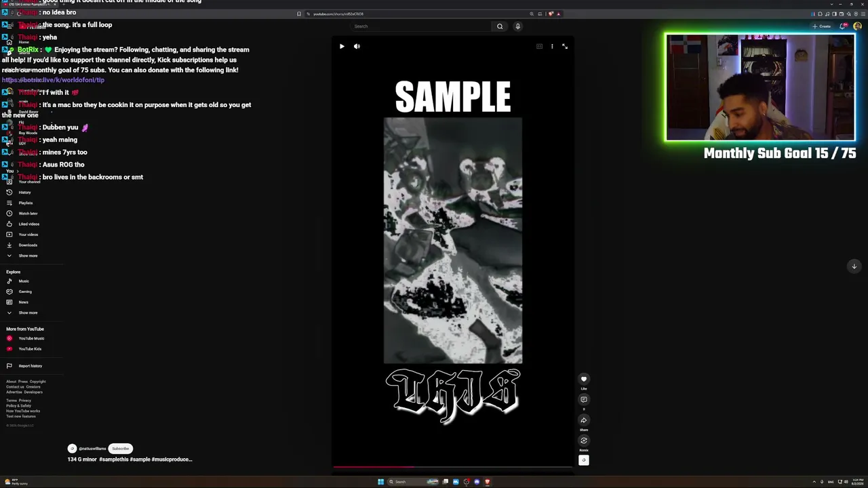Share the Short using the arrow icon
868x488 pixels.
[583, 420]
